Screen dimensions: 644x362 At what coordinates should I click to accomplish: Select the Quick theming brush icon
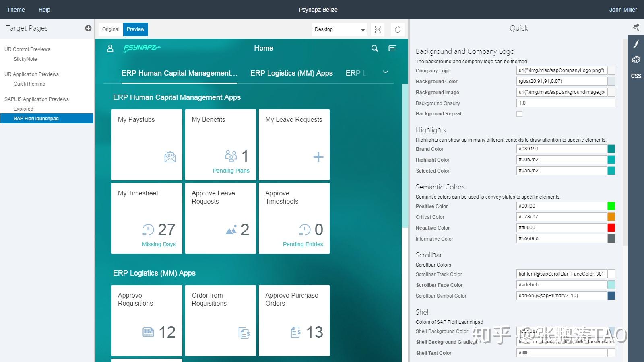[636, 43]
